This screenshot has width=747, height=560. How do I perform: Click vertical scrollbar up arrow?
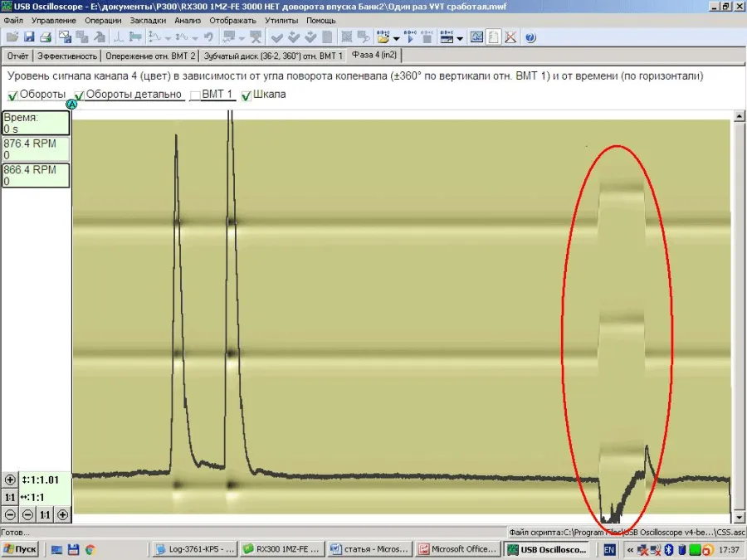click(x=739, y=115)
